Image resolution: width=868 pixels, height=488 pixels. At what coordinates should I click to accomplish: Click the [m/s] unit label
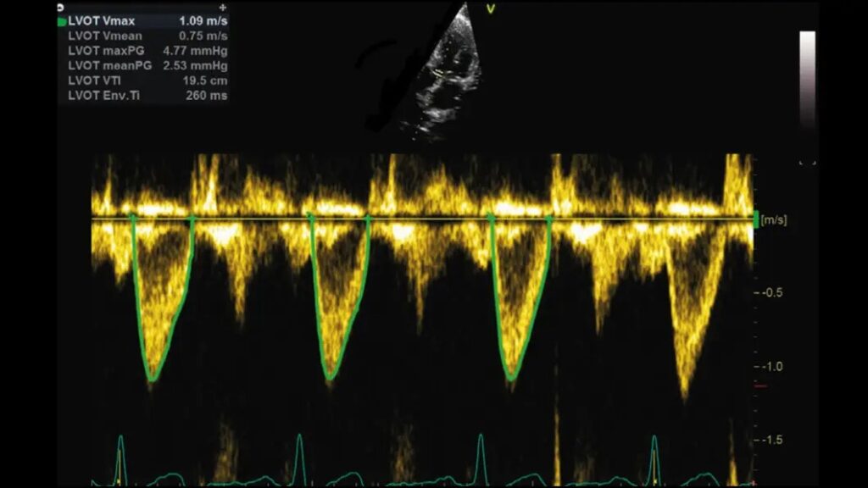pos(774,219)
